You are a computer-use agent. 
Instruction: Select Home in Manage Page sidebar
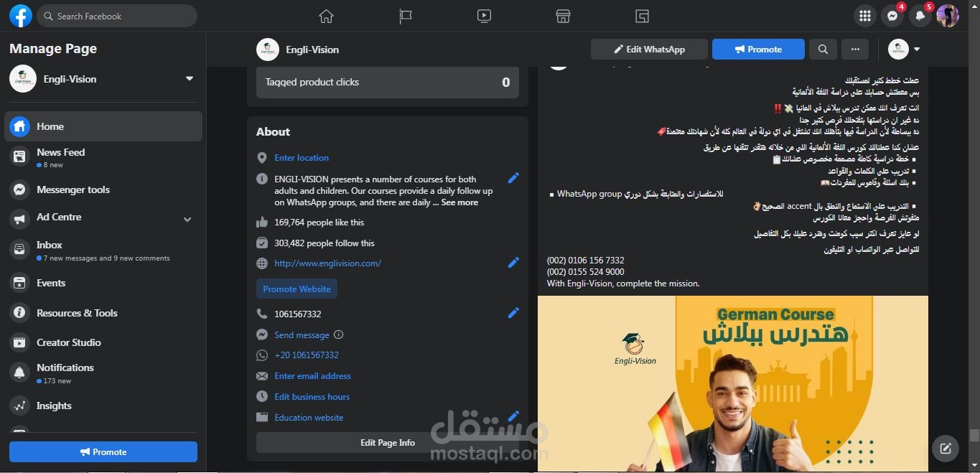click(x=103, y=126)
